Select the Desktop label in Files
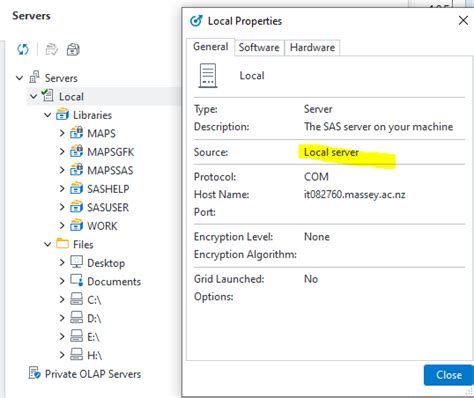The width and height of the screenshot is (474, 398). [106, 263]
